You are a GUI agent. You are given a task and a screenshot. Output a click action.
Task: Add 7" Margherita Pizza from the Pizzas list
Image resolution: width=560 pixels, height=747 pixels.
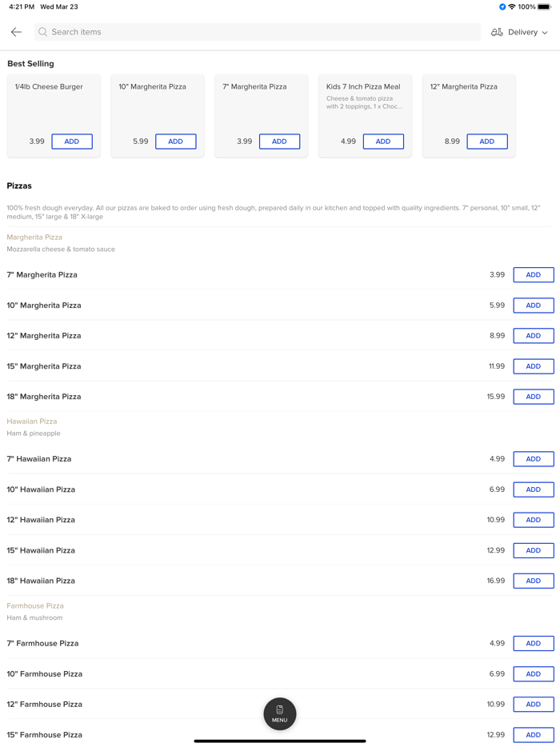pos(534,275)
